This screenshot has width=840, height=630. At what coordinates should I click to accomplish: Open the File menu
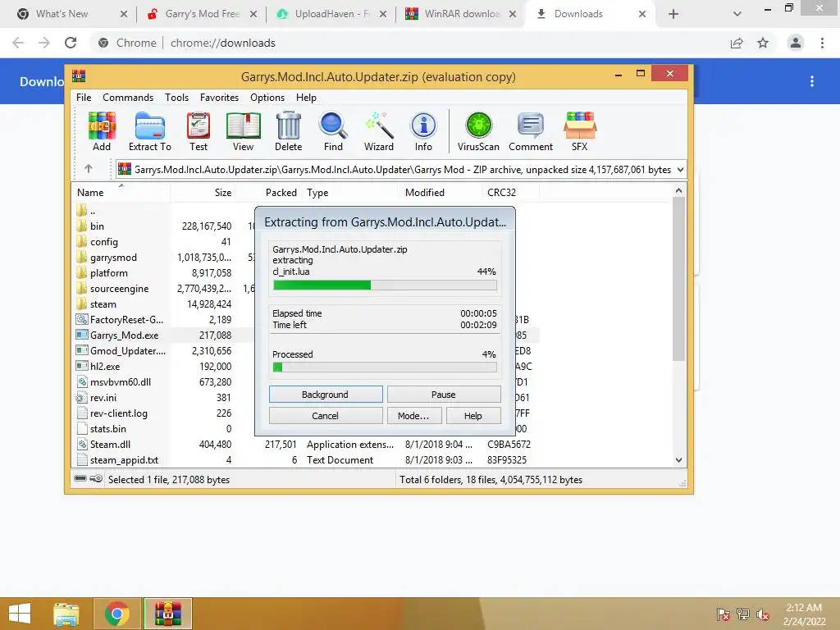[84, 98]
